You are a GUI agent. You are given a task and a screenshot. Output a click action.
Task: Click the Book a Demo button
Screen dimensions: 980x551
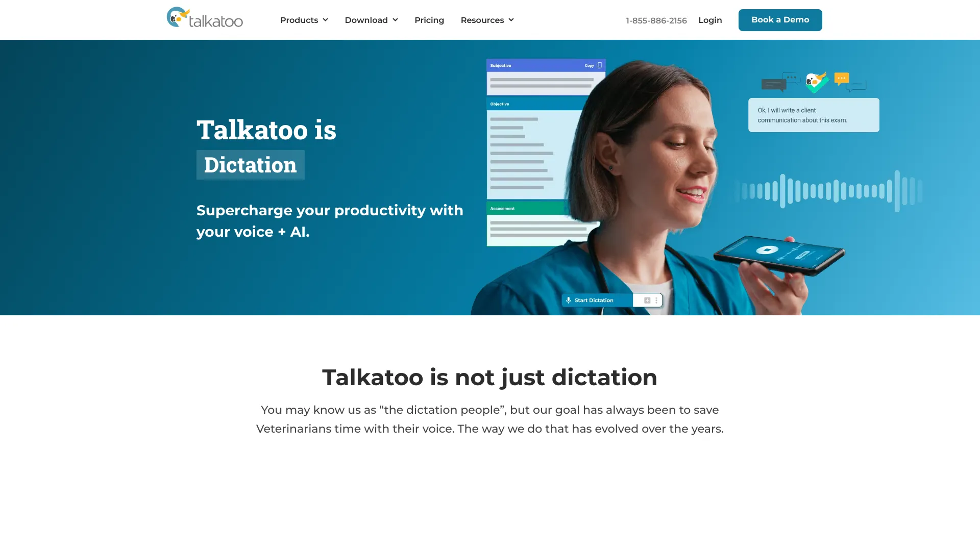click(x=780, y=19)
